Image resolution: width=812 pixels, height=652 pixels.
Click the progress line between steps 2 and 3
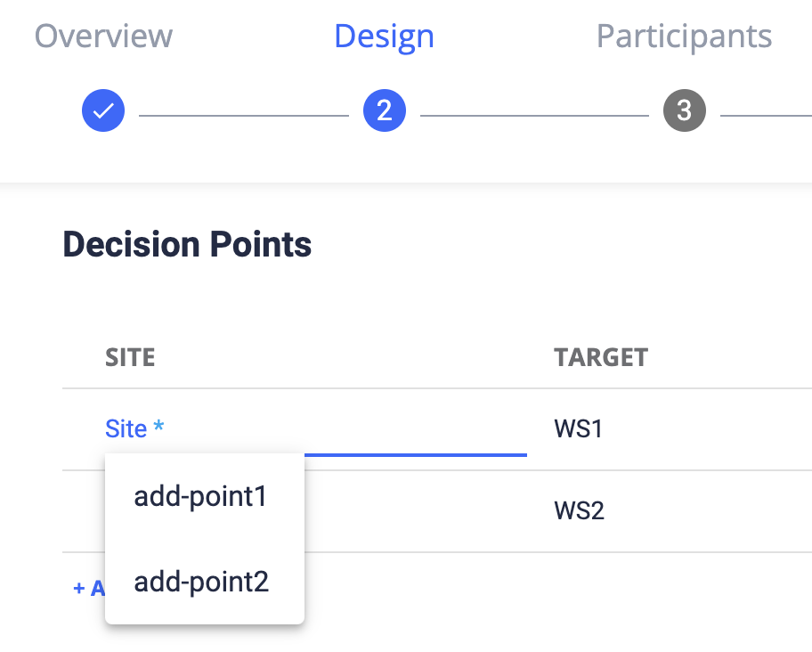pos(534,110)
